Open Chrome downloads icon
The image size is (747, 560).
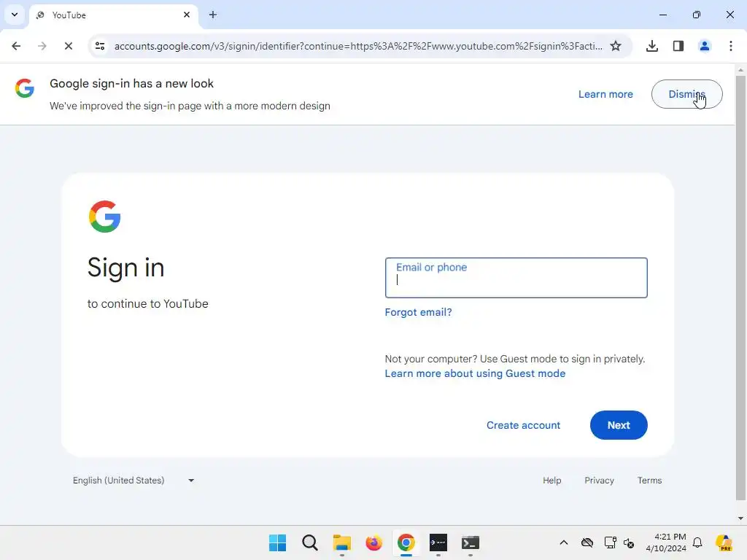(x=651, y=46)
